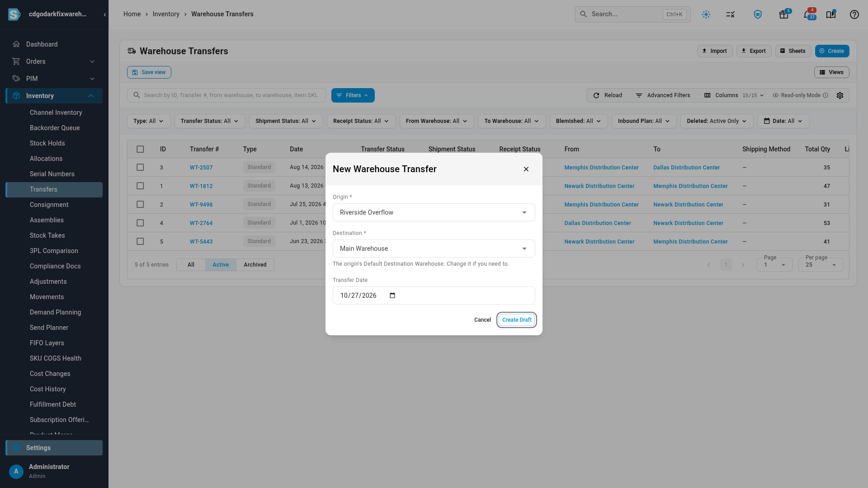868x488 pixels.
Task: Click the search transfers input field
Action: 226,95
